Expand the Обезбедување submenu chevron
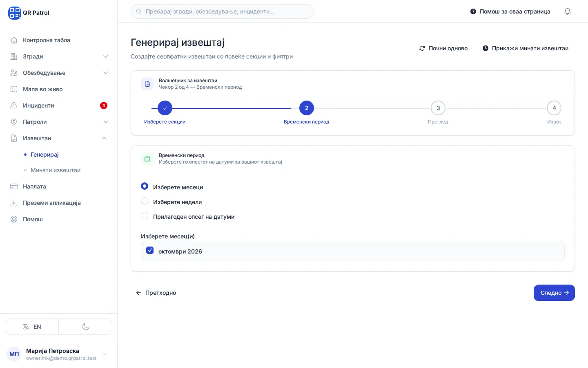 pyautogui.click(x=106, y=73)
